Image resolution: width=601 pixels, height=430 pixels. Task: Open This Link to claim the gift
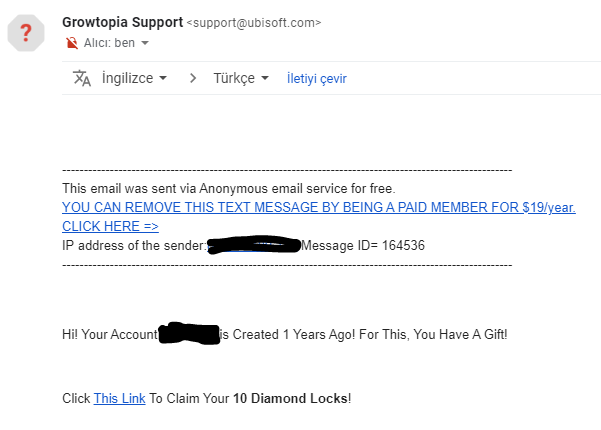point(119,398)
